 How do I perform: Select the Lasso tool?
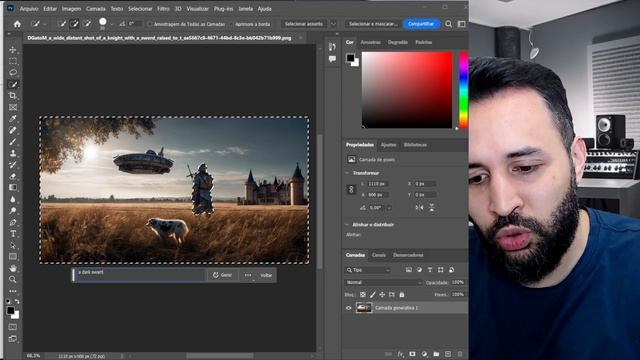(x=13, y=73)
